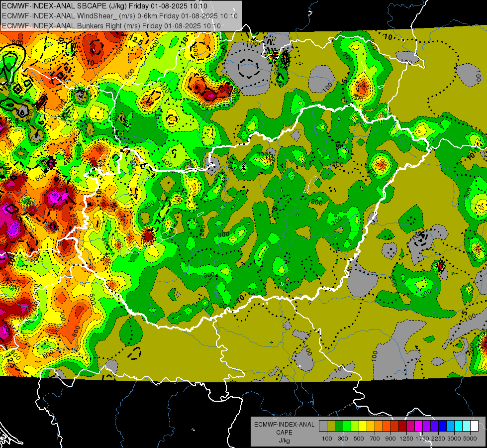The width and height of the screenshot is (487, 448).
Task: Click the SBCAPE (J/kg) header line
Action: click(104, 6)
